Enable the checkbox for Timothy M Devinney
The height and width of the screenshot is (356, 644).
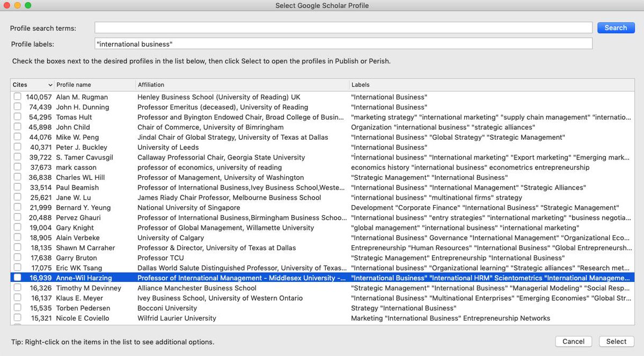pos(18,288)
